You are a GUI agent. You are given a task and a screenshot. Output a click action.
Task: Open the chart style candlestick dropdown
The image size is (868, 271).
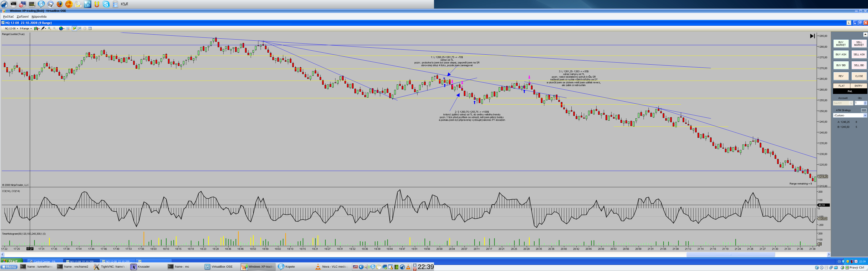click(x=37, y=29)
